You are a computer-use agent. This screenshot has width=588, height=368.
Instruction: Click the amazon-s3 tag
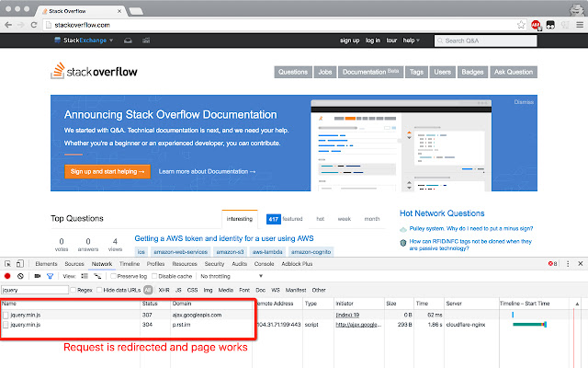[230, 252]
